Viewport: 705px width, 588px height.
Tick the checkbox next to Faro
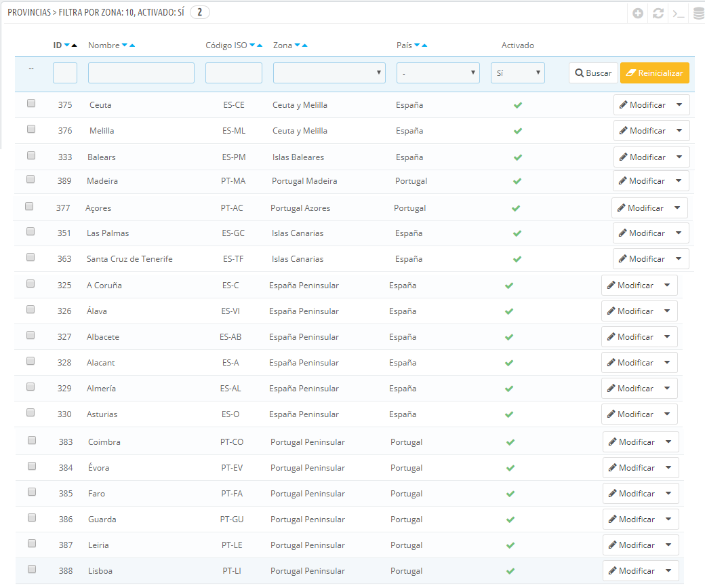click(32, 492)
